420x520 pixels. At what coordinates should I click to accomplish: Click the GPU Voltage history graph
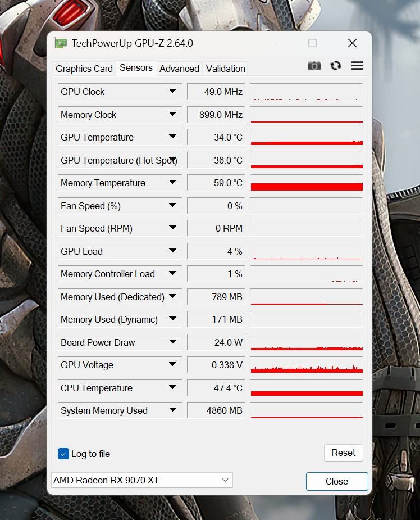pos(307,365)
